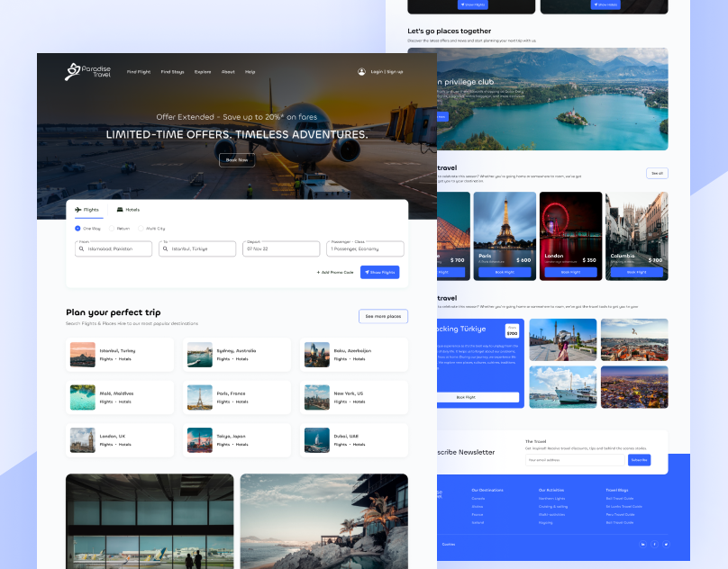Click the From field with Islamabad, Pakistan
This screenshot has height=569, width=728.
(114, 248)
